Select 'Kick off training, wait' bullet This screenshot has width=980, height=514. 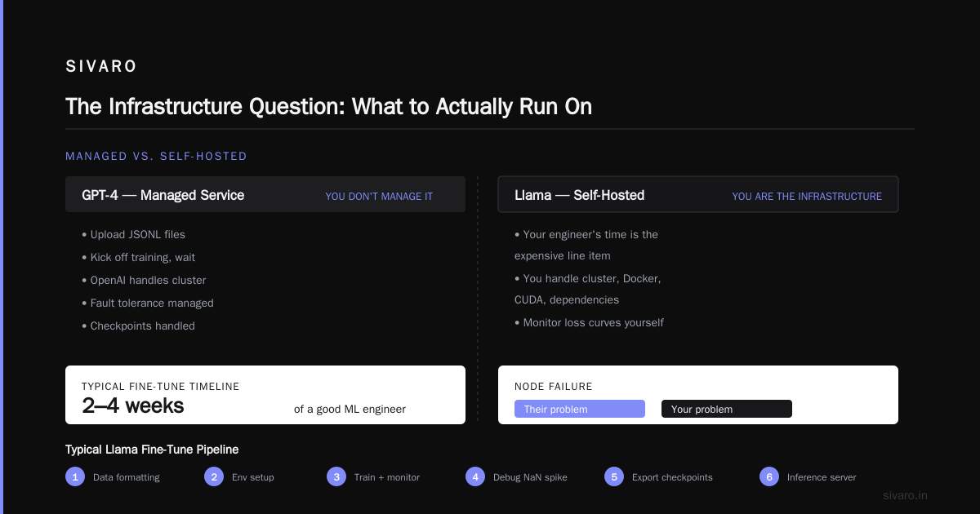(138, 257)
